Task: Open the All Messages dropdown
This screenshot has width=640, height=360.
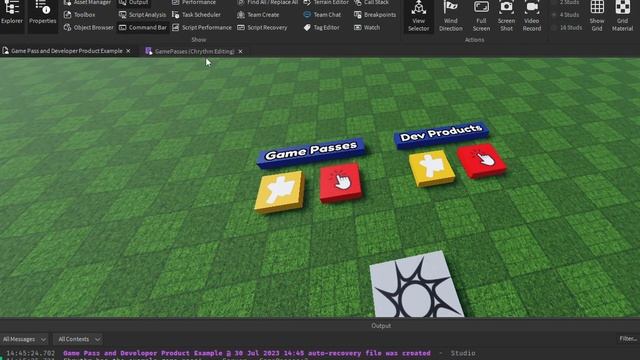Action: click(24, 339)
